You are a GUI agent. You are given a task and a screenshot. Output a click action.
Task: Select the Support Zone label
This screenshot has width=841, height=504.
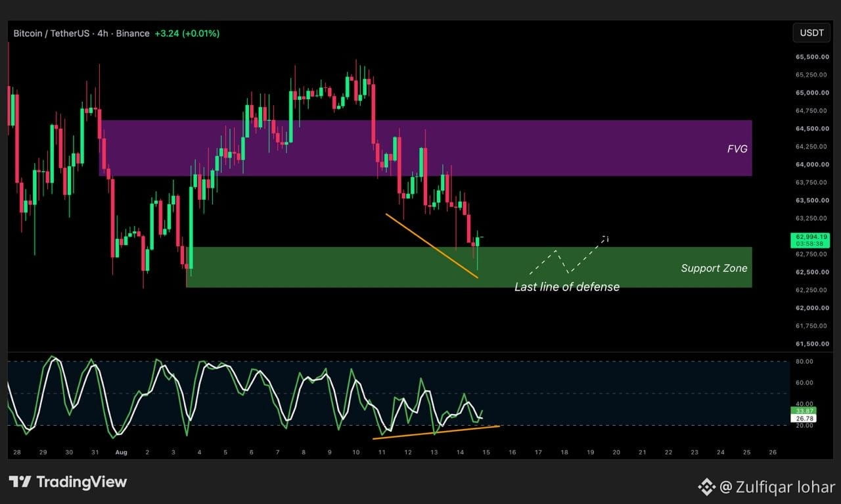click(714, 268)
